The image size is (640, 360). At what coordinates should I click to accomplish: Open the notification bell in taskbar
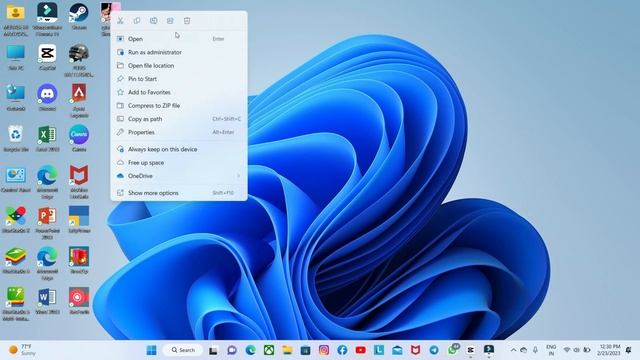tap(629, 350)
